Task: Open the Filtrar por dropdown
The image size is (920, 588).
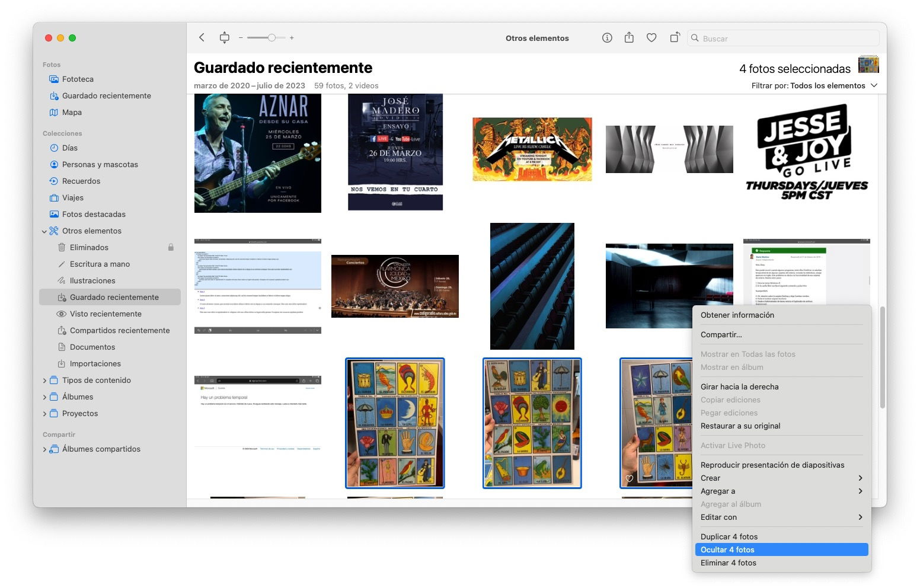Action: (814, 85)
